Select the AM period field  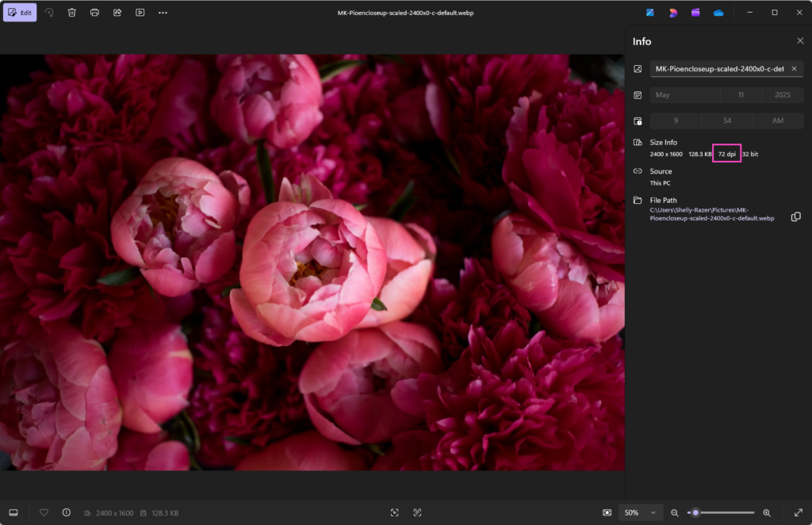pyautogui.click(x=778, y=121)
